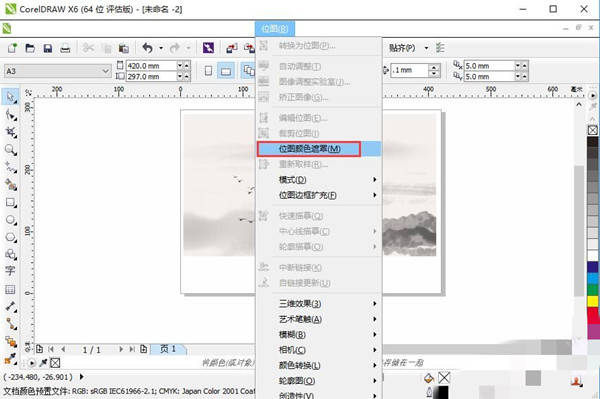Expand the 艺术笔触(A) submenu

(x=375, y=319)
